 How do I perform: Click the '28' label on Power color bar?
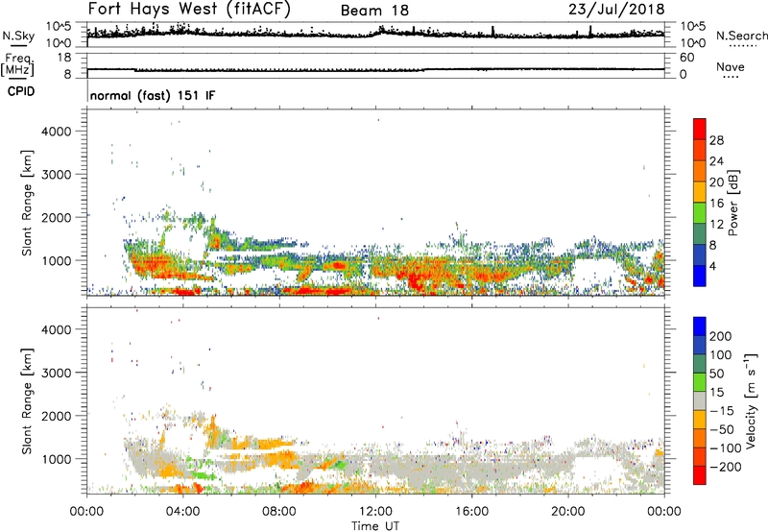(716, 140)
